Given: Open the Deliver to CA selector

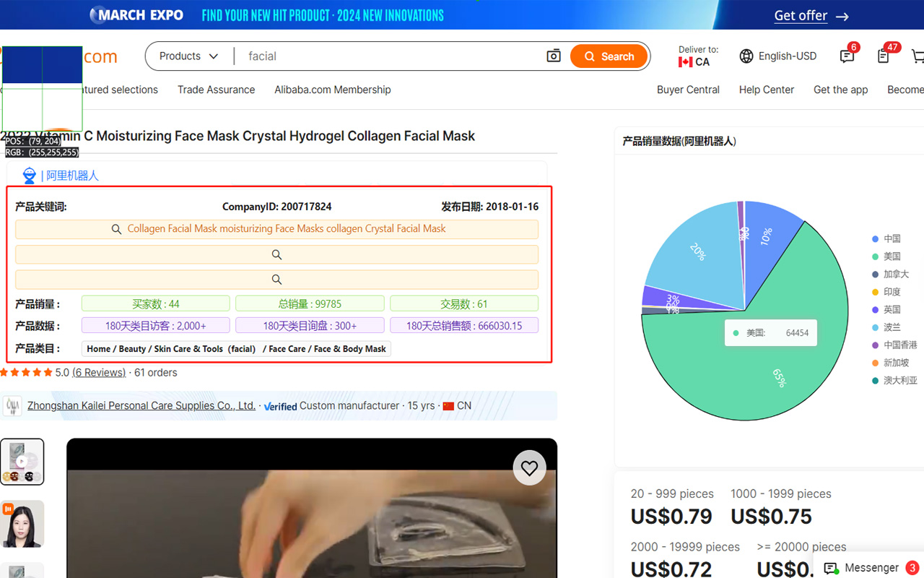Looking at the screenshot, I should tap(698, 56).
